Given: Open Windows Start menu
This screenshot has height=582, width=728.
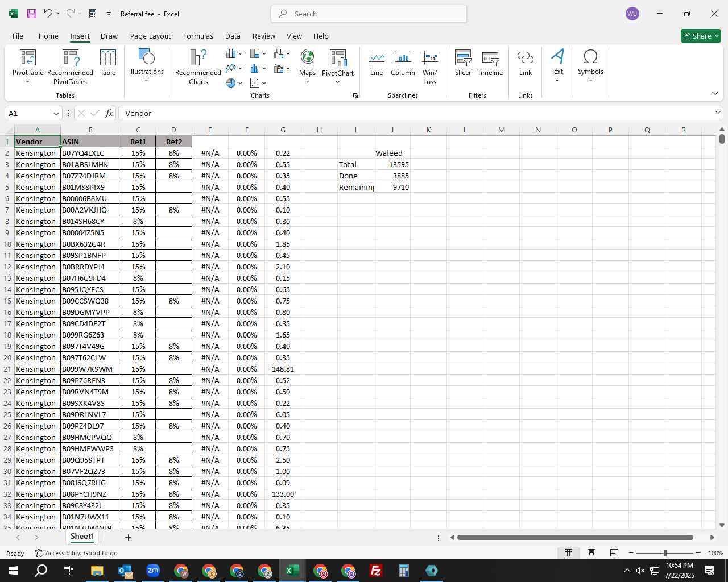Looking at the screenshot, I should coord(14,571).
